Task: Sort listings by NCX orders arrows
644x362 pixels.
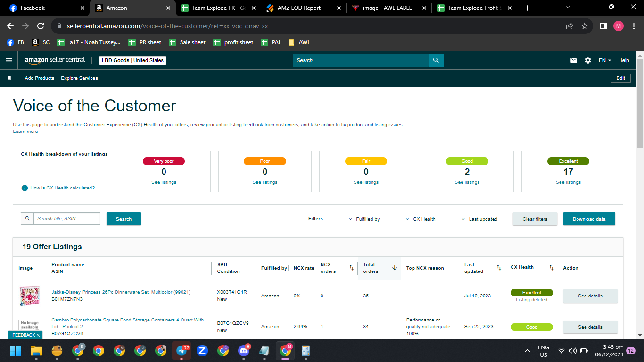Action: (x=351, y=268)
